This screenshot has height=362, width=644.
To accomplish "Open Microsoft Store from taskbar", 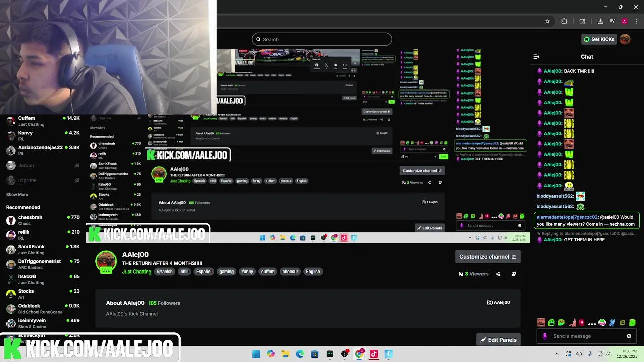I will [x=314, y=354].
